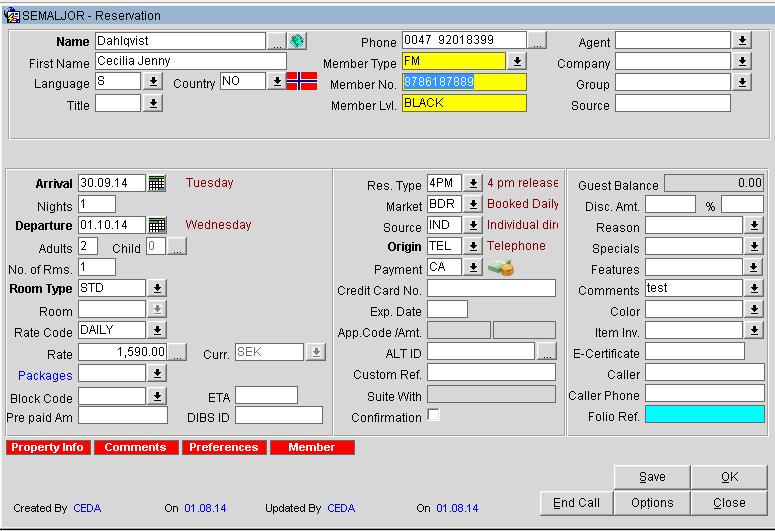Click the Custom Ref. input field
The image size is (775, 531).
click(x=491, y=372)
